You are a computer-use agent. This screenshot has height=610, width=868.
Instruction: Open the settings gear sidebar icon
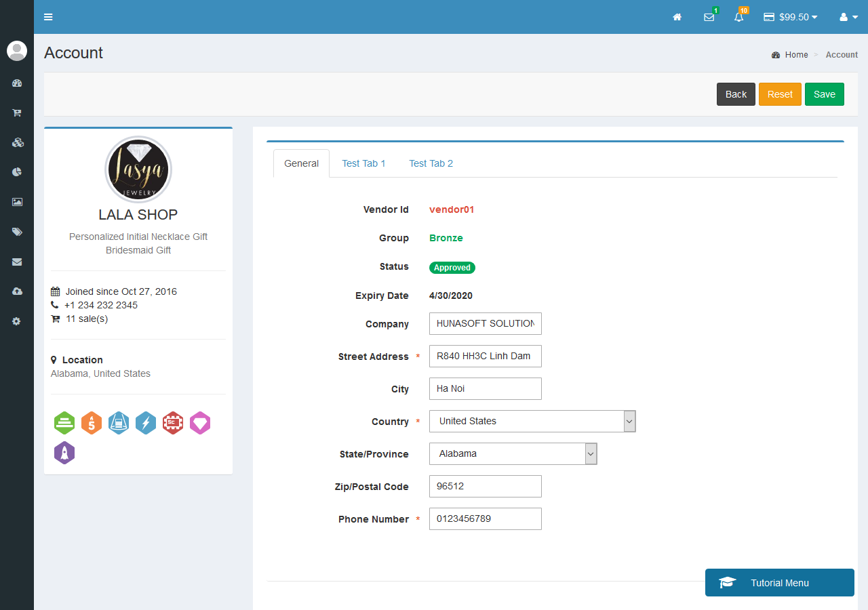(x=16, y=321)
